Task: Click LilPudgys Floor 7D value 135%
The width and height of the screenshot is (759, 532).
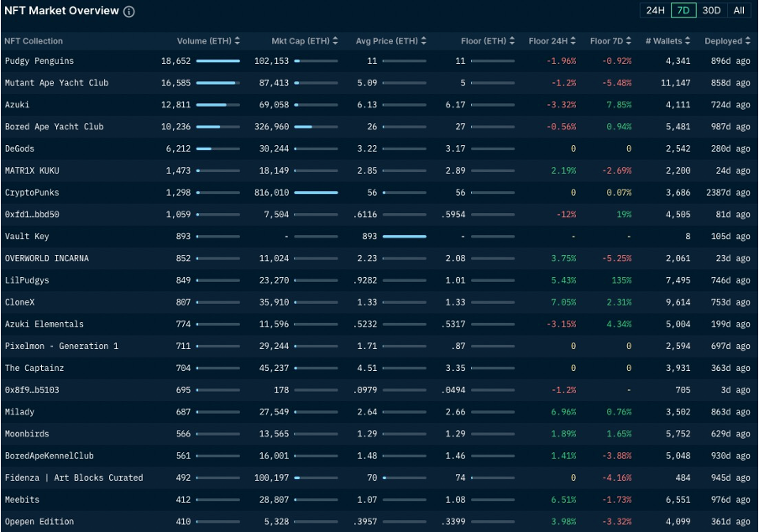Action: click(x=621, y=280)
